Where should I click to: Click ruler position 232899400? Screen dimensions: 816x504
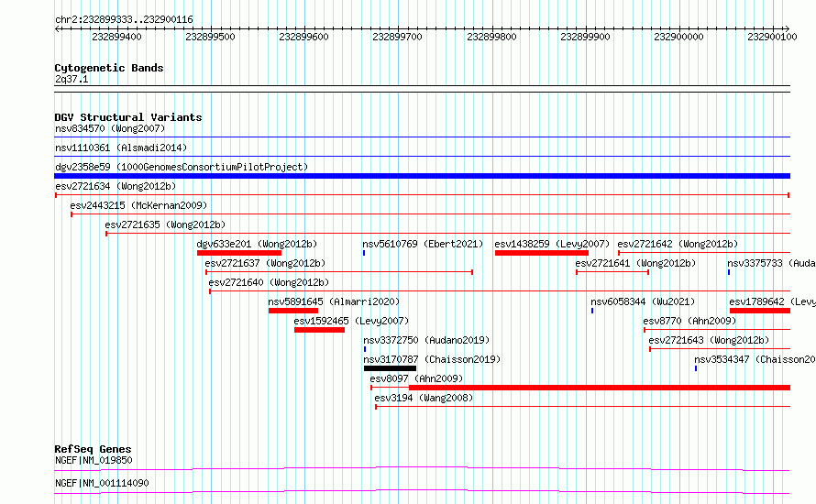116,37
